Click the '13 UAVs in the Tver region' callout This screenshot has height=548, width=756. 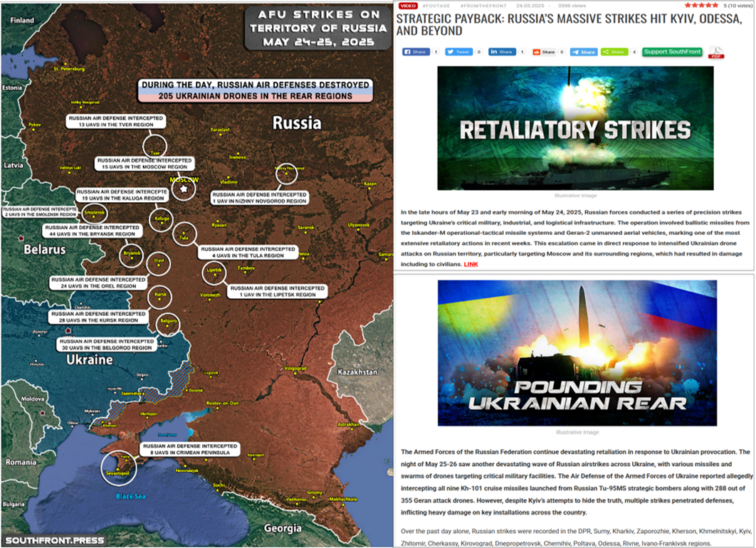[116, 122]
